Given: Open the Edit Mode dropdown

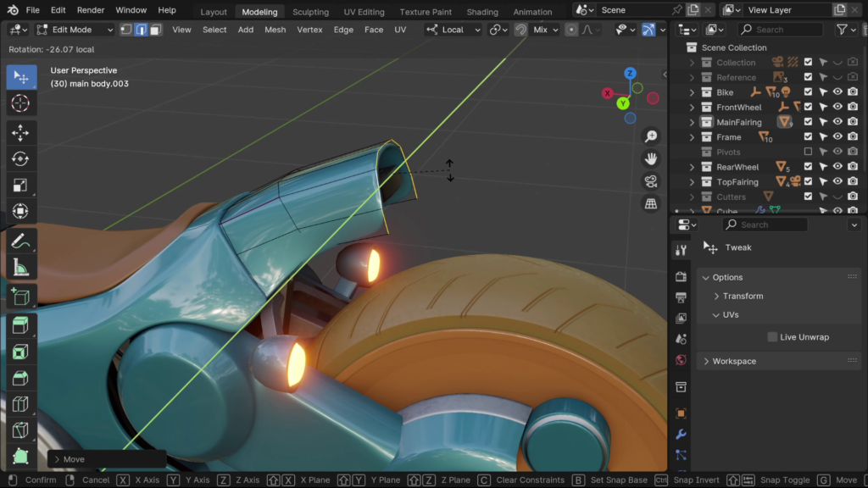Looking at the screenshot, I should click(75, 30).
